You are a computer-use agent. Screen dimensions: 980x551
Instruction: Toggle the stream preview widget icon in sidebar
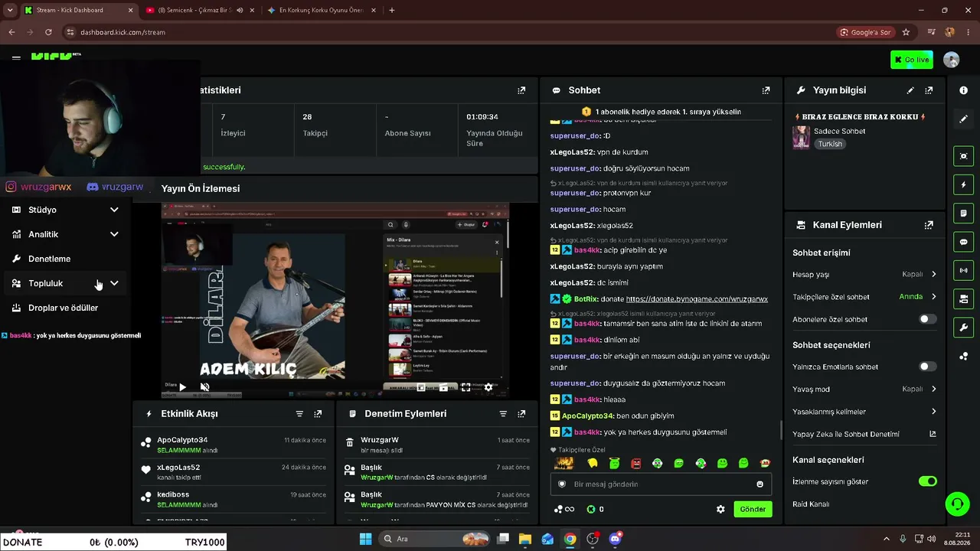tap(963, 156)
